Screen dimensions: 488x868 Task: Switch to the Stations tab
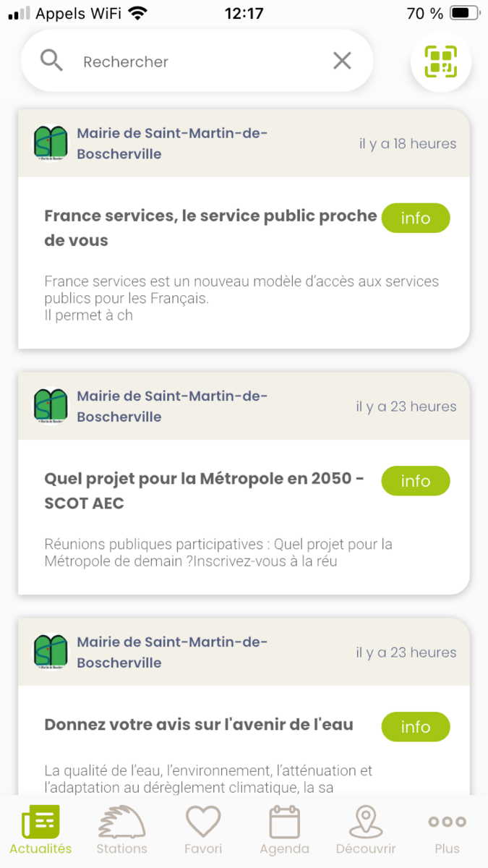tap(121, 830)
